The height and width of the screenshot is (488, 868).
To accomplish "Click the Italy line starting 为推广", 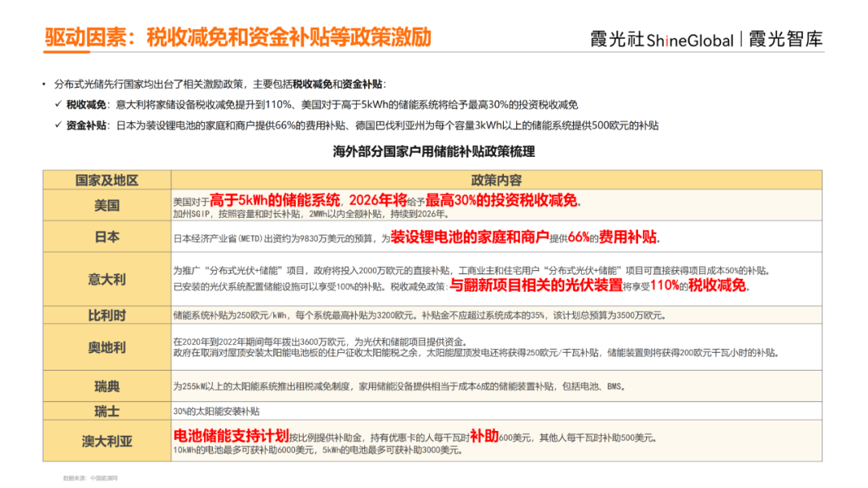I will tap(471, 270).
